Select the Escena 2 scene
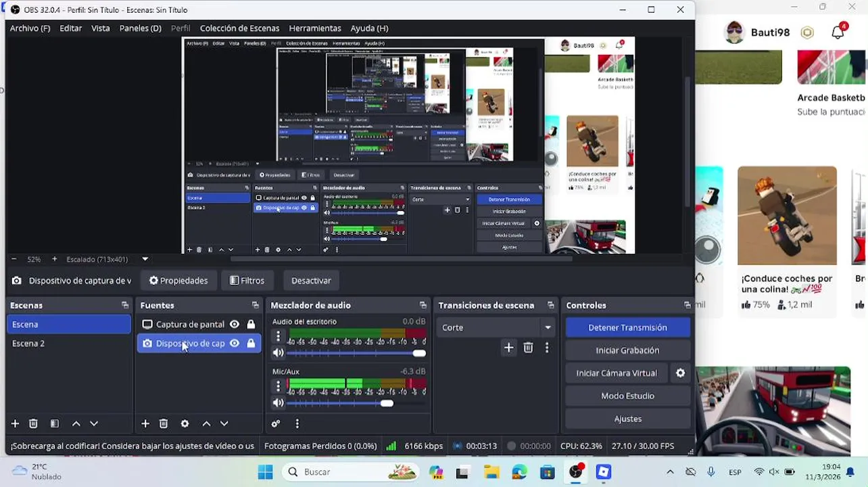The width and height of the screenshot is (868, 487). [69, 343]
